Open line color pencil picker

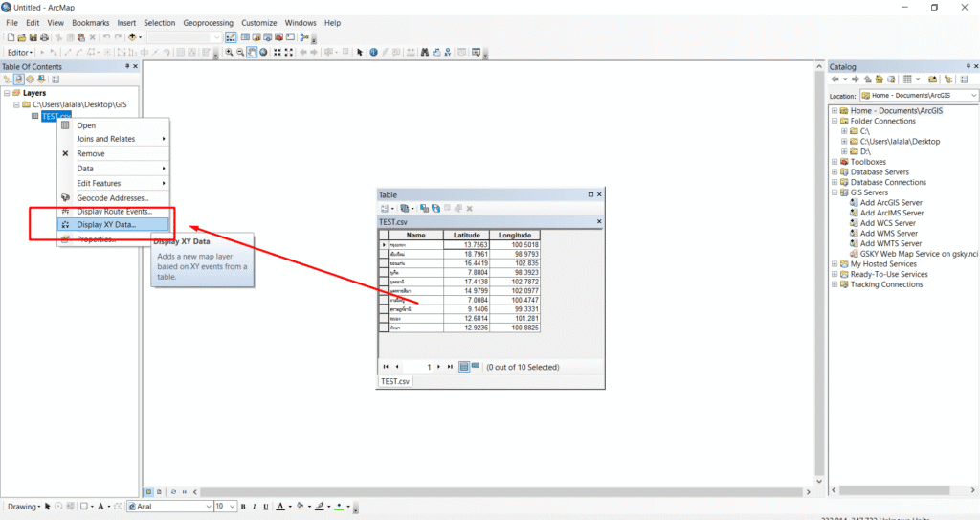coord(320,507)
